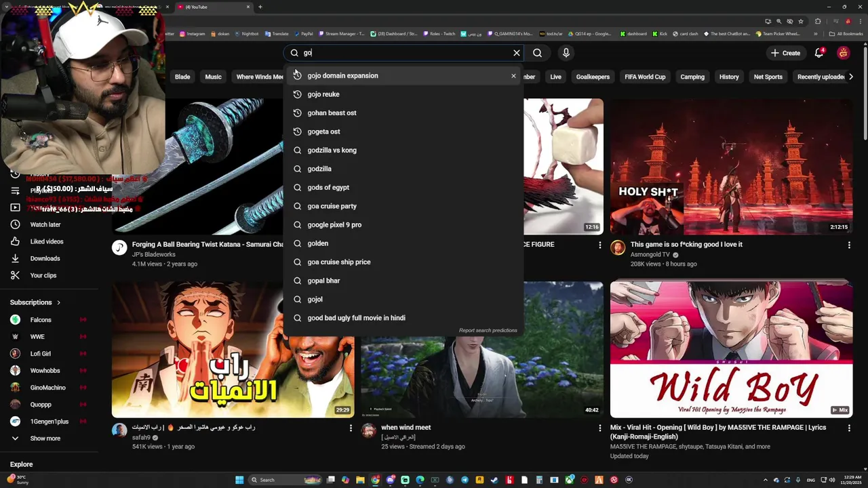The height and width of the screenshot is (488, 868).
Task: Open account avatar menu
Action: [843, 53]
